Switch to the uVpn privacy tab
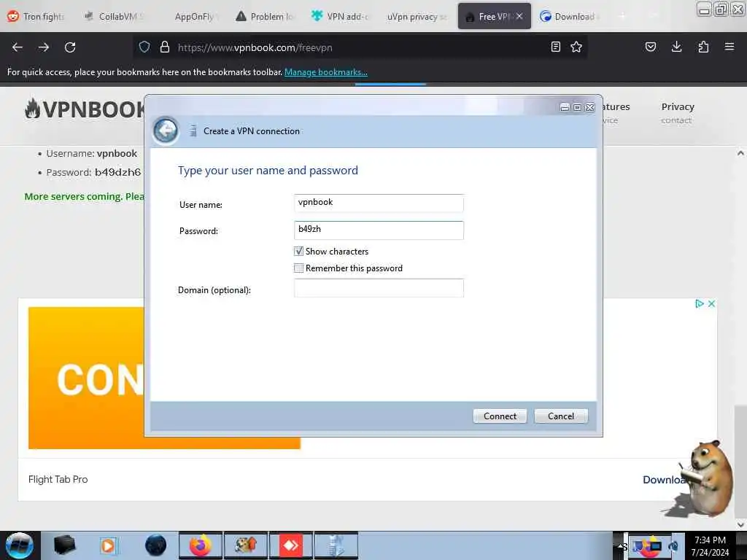Viewport: 747px width, 560px height. pyautogui.click(x=417, y=16)
